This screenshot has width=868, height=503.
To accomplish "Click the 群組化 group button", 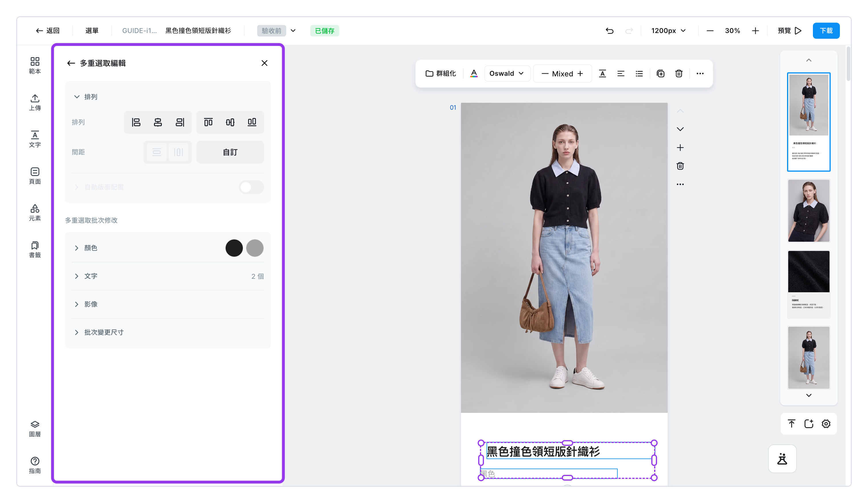I will pos(441,73).
